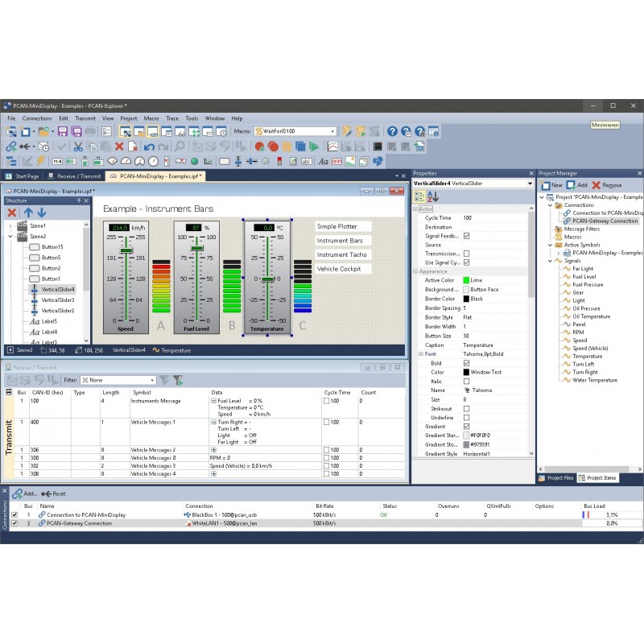Click Remove in Project Manager
The height and width of the screenshot is (644, 644).
click(607, 185)
